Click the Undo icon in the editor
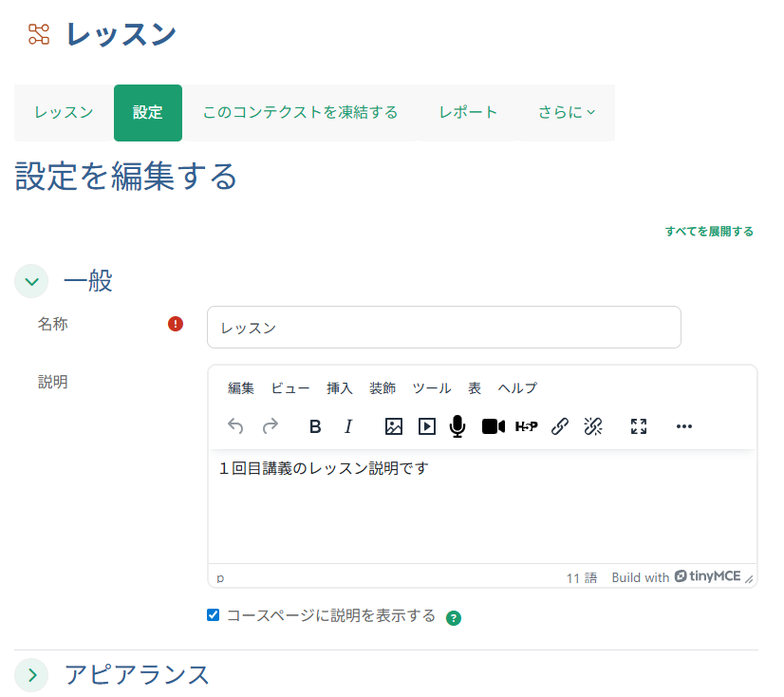This screenshot has height=697, width=784. 236,426
